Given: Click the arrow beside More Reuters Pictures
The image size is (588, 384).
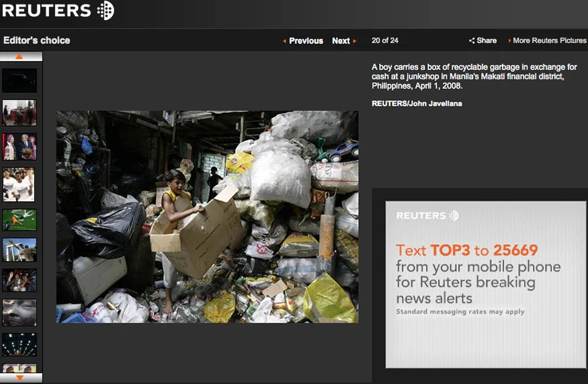Looking at the screenshot, I should (x=509, y=40).
